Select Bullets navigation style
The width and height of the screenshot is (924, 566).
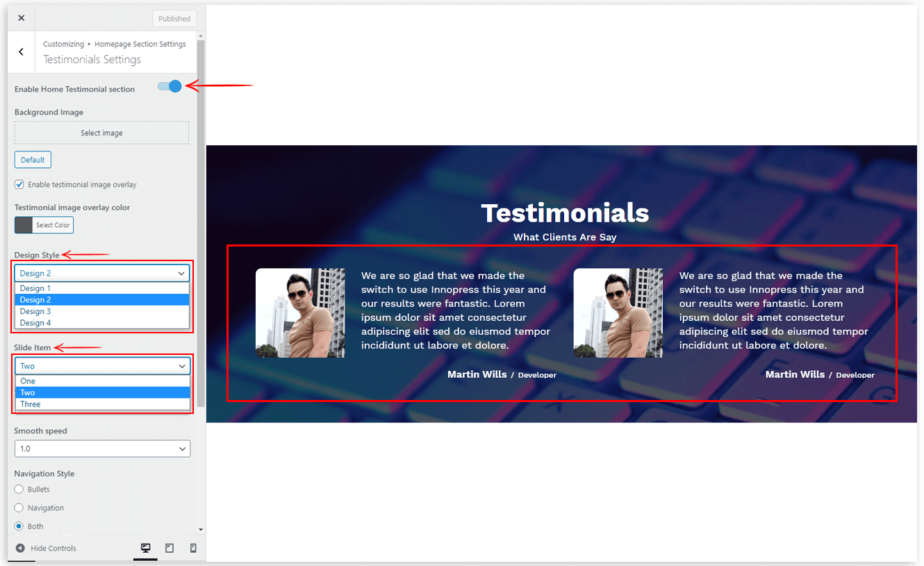19,490
